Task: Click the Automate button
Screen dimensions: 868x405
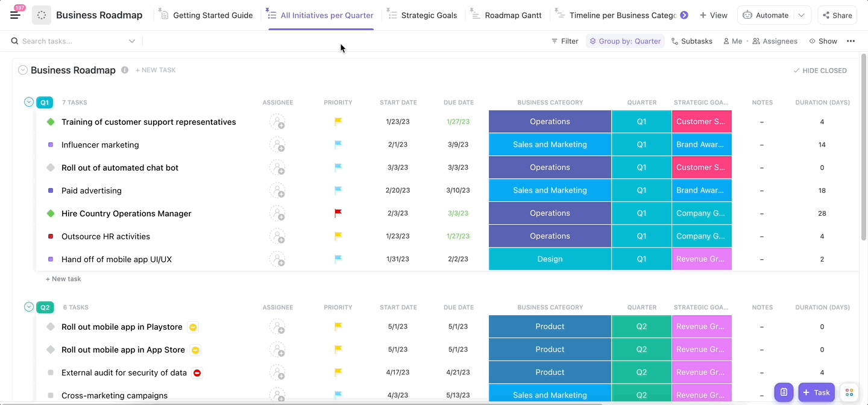Action: coord(765,15)
